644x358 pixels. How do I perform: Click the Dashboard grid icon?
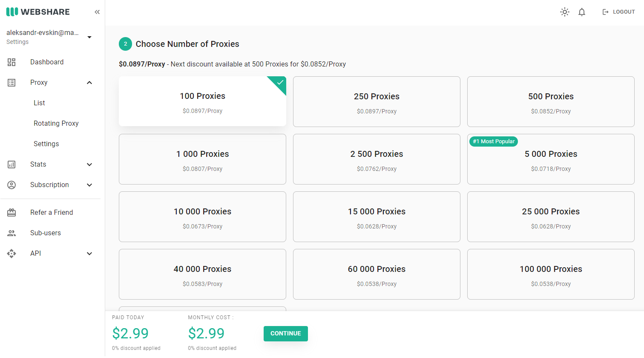(11, 62)
